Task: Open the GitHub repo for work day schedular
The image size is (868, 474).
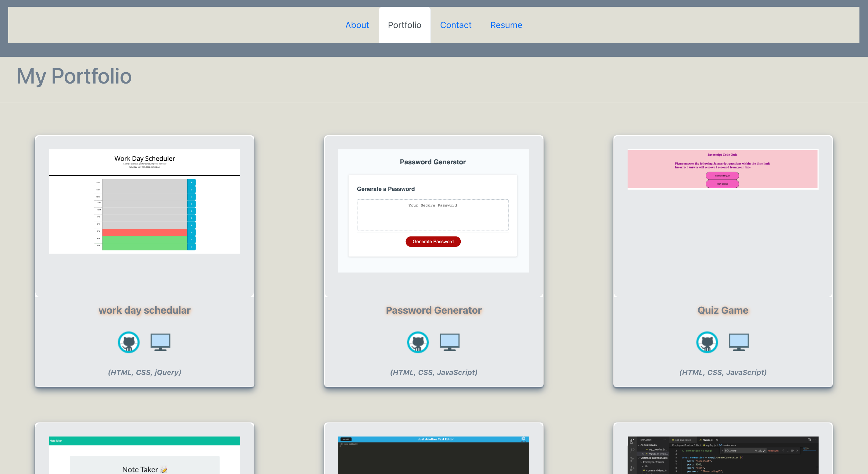Action: coord(128,342)
